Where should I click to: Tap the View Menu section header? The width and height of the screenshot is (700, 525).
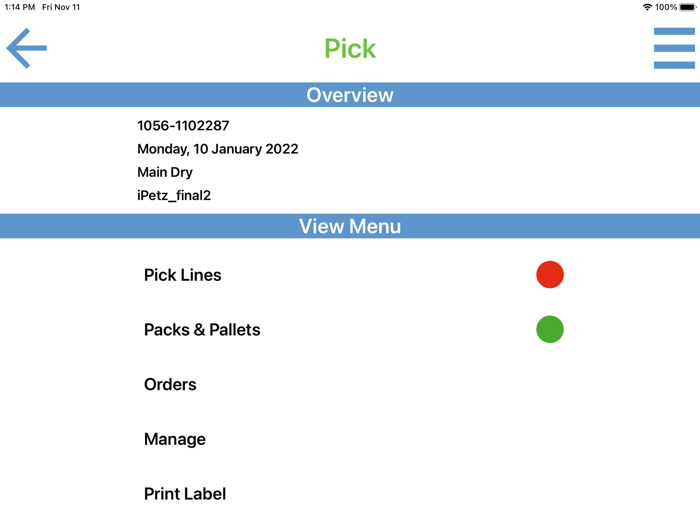click(350, 226)
